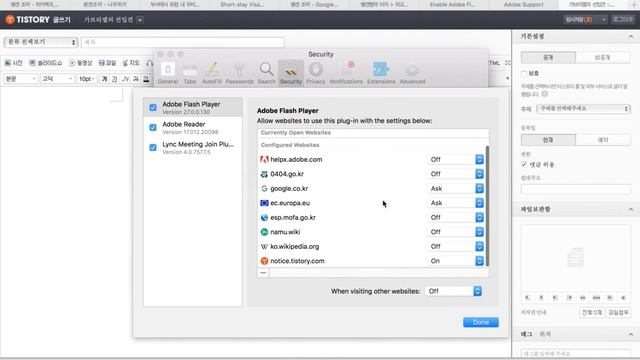Click the 파일첨부 button in the file box

point(618,312)
